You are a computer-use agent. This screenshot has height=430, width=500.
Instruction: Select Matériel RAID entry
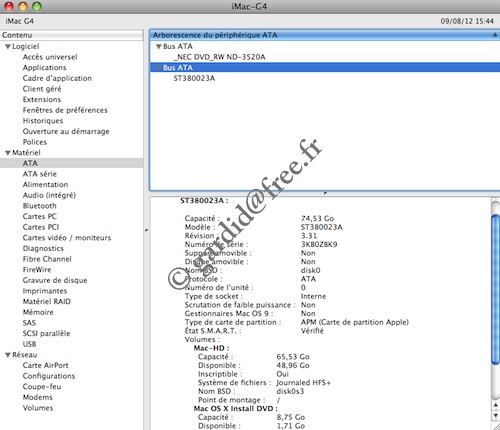[47, 302]
